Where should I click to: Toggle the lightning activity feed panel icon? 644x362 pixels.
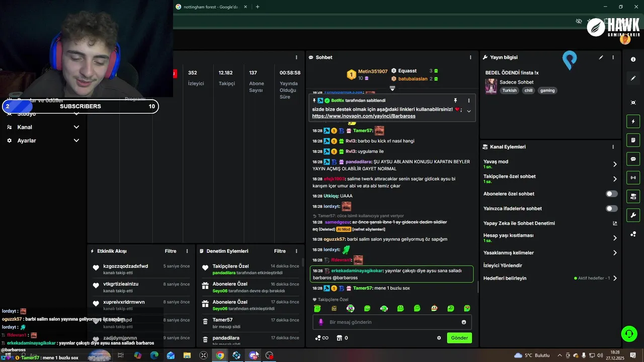click(633, 121)
